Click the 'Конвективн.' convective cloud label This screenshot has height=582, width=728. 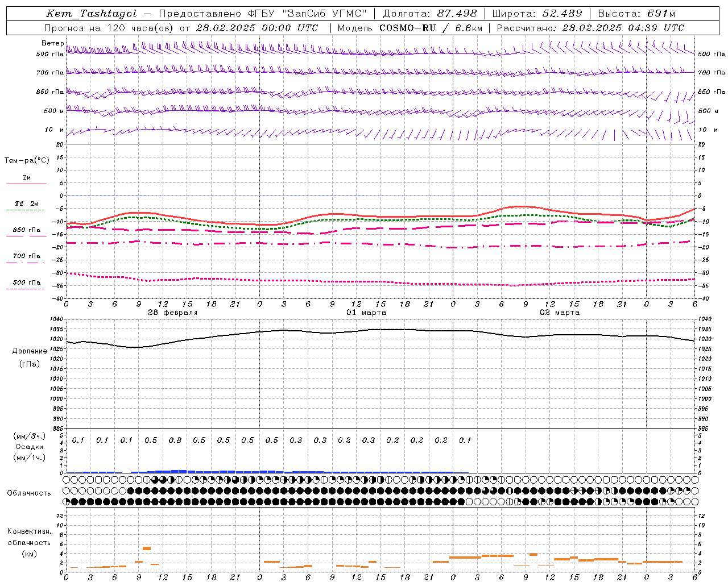29,531
